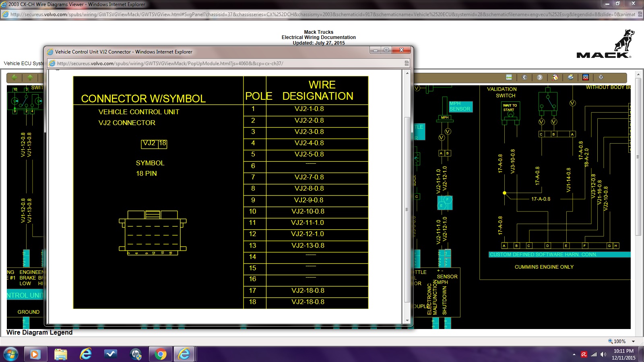Select wire designation in pole 17 row
This screenshot has width=644, height=362.
308,291
